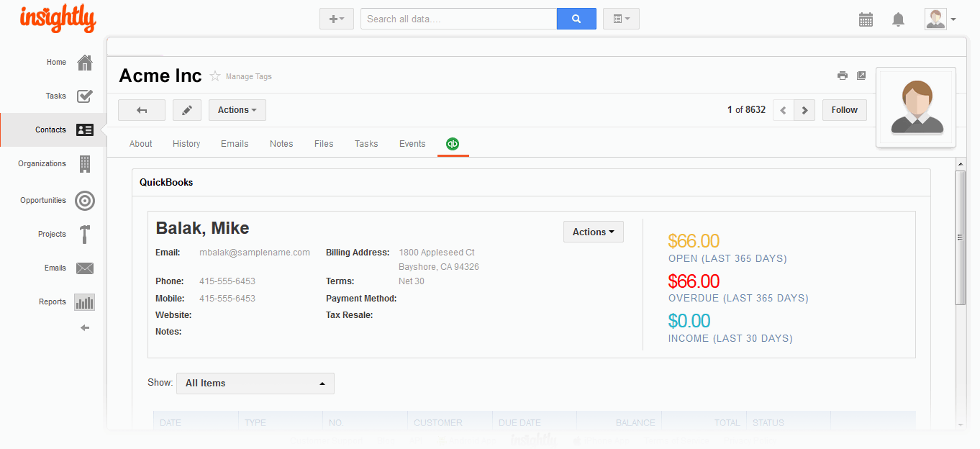
Task: Star Acme Inc as a favorite
Action: tap(215, 76)
